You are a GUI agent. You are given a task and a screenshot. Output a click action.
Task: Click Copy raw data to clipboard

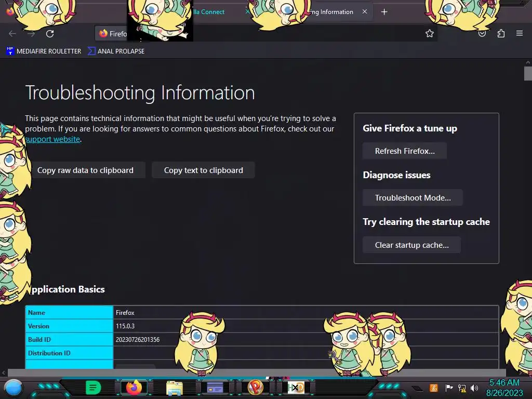[85, 170]
